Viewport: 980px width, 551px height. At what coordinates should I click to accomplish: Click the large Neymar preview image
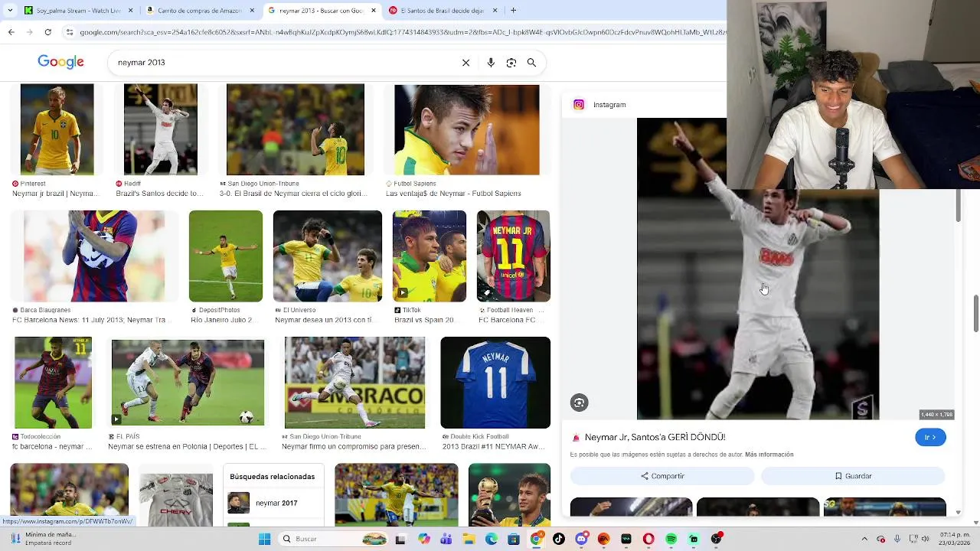coord(758,269)
